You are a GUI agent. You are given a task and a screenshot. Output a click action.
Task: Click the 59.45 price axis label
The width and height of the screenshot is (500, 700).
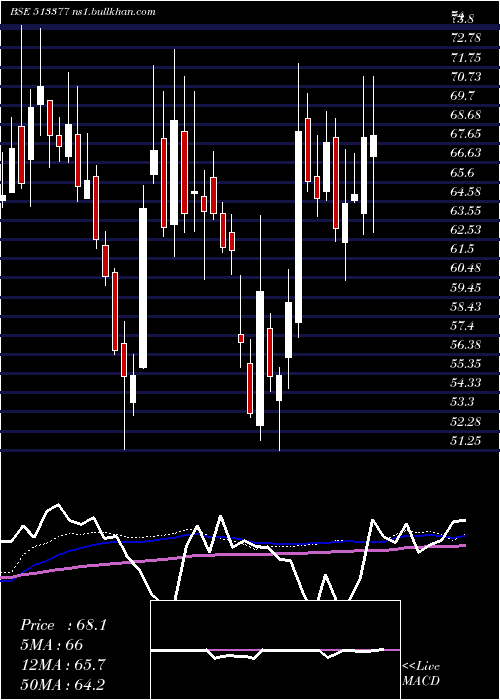[x=466, y=287]
